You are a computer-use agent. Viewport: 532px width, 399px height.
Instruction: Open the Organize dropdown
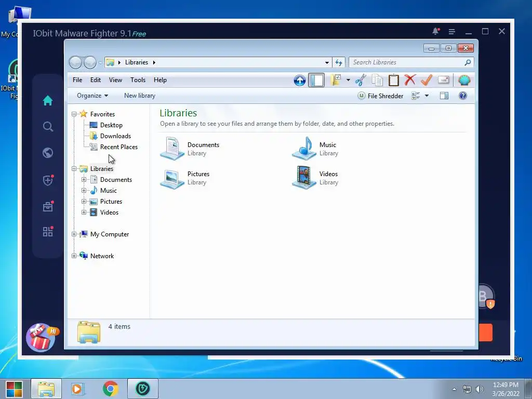(92, 96)
